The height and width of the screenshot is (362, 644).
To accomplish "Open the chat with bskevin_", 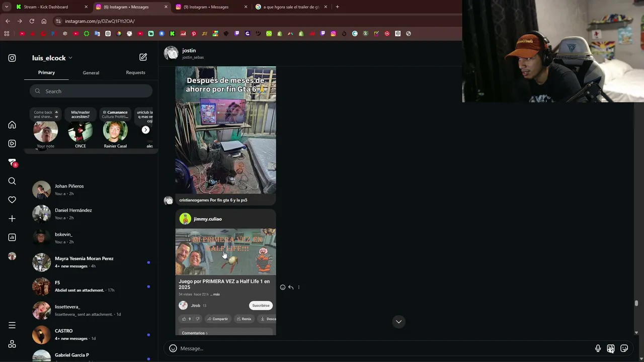I will 91,238.
